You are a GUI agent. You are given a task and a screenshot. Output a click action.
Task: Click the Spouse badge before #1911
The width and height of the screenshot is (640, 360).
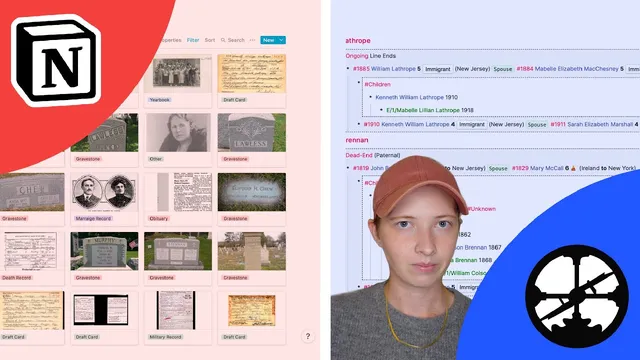pos(537,124)
